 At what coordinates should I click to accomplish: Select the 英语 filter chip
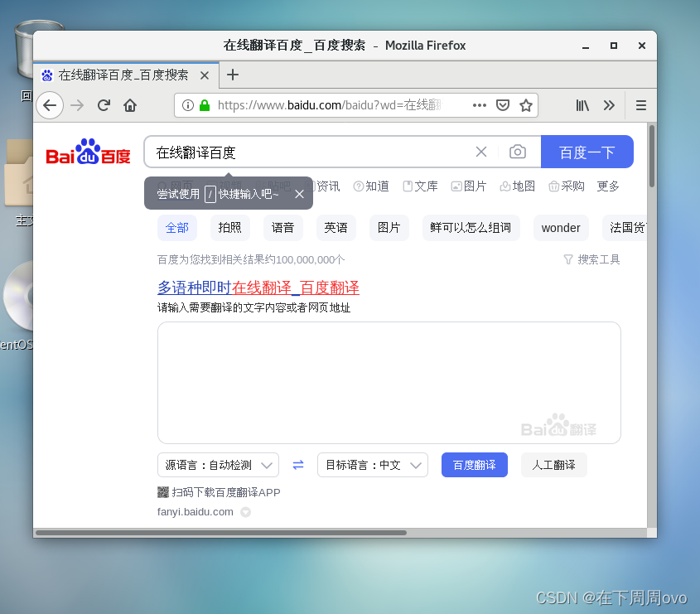(x=336, y=228)
